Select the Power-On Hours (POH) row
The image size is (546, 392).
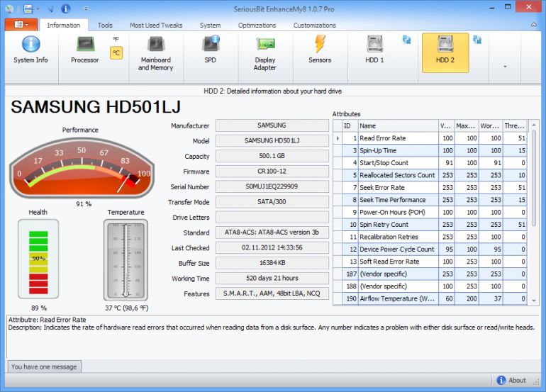click(430, 213)
